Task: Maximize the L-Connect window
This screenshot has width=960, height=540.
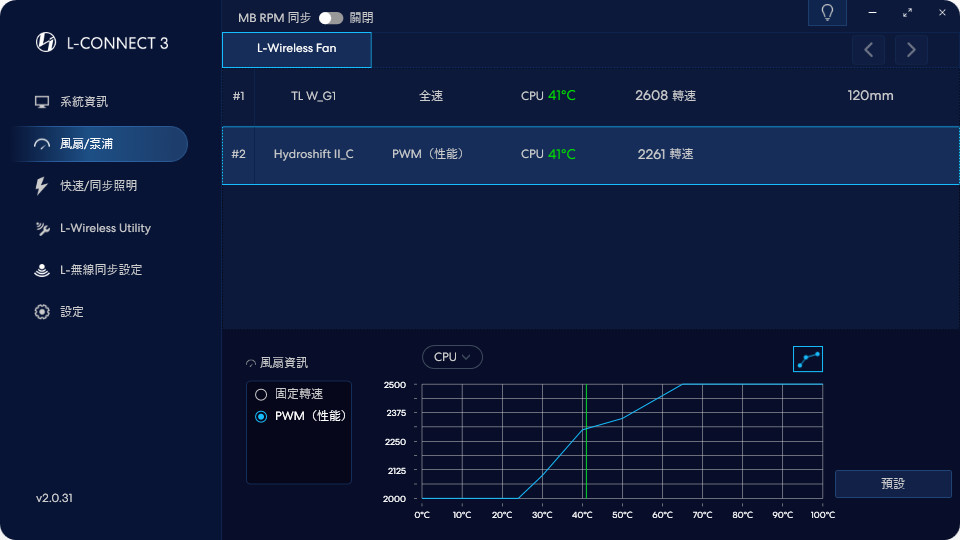Action: (907, 13)
